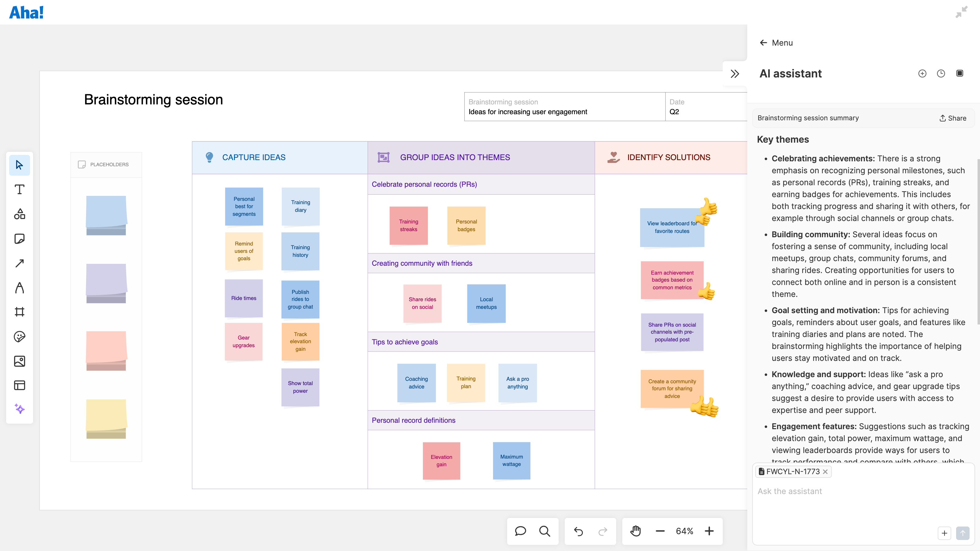Click the Share button for summary
980x551 pixels.
click(953, 118)
